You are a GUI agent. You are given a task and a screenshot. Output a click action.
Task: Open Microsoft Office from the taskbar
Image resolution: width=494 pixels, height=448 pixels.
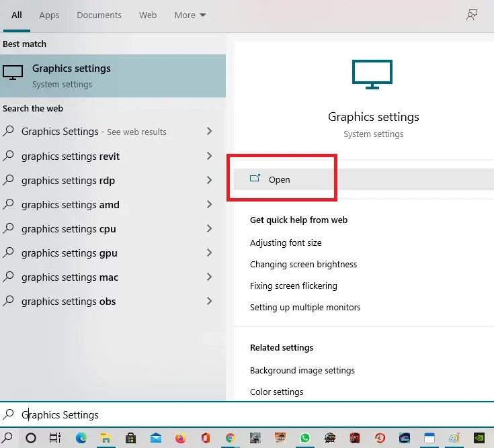(206, 438)
